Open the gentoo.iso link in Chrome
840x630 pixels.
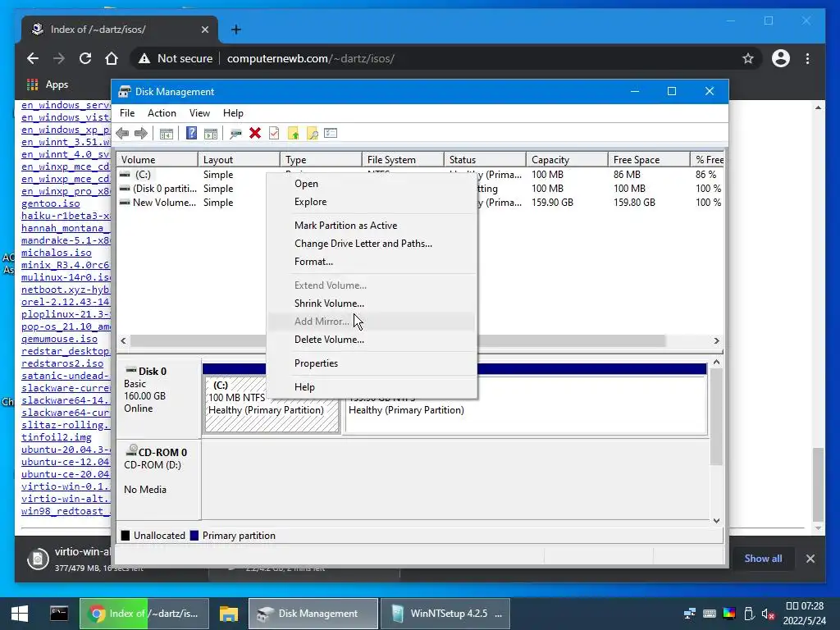[x=51, y=203]
